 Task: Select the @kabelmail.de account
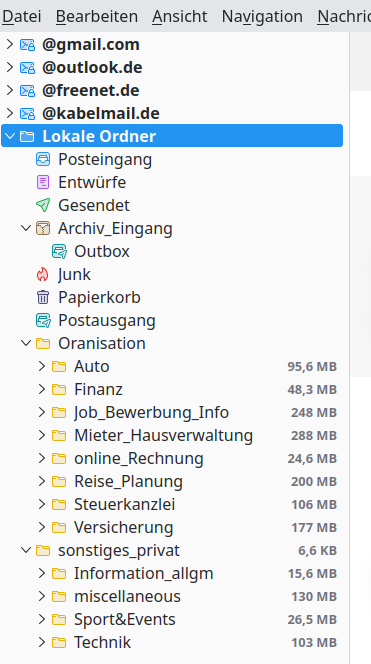coord(172,113)
